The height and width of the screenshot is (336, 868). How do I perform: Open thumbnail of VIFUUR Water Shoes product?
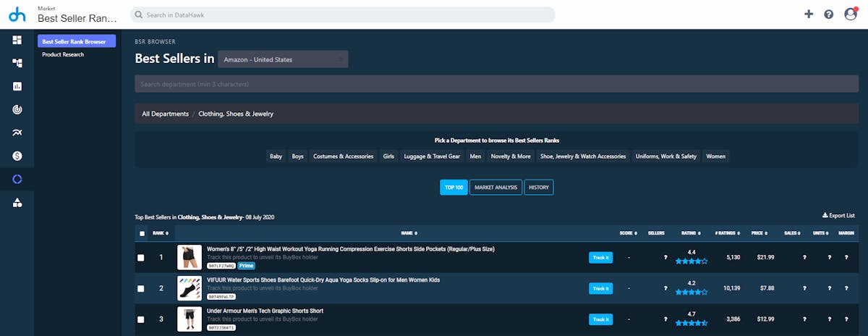(190, 288)
